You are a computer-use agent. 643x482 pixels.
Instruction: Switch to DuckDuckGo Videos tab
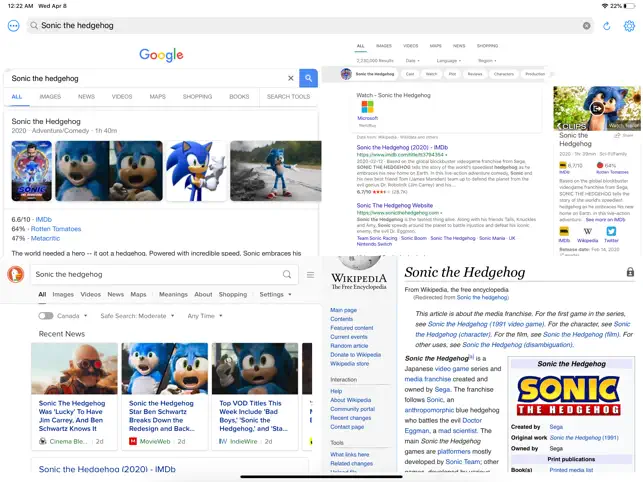(91, 295)
